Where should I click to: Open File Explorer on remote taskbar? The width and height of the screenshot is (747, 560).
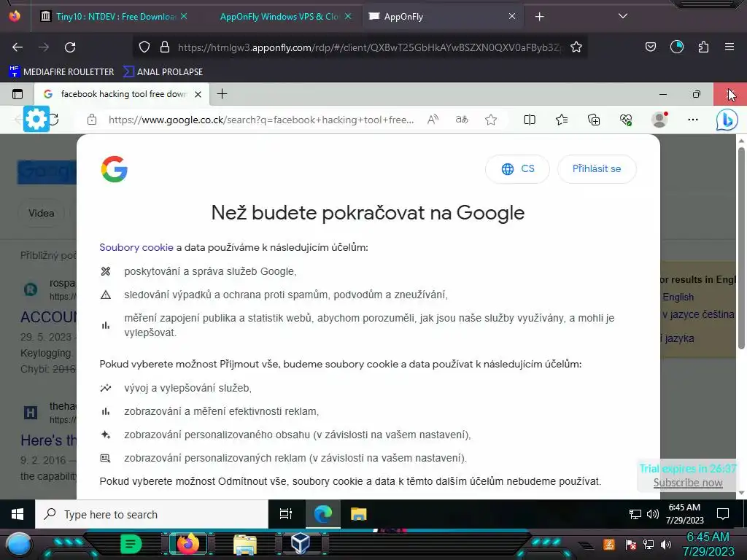click(x=358, y=514)
